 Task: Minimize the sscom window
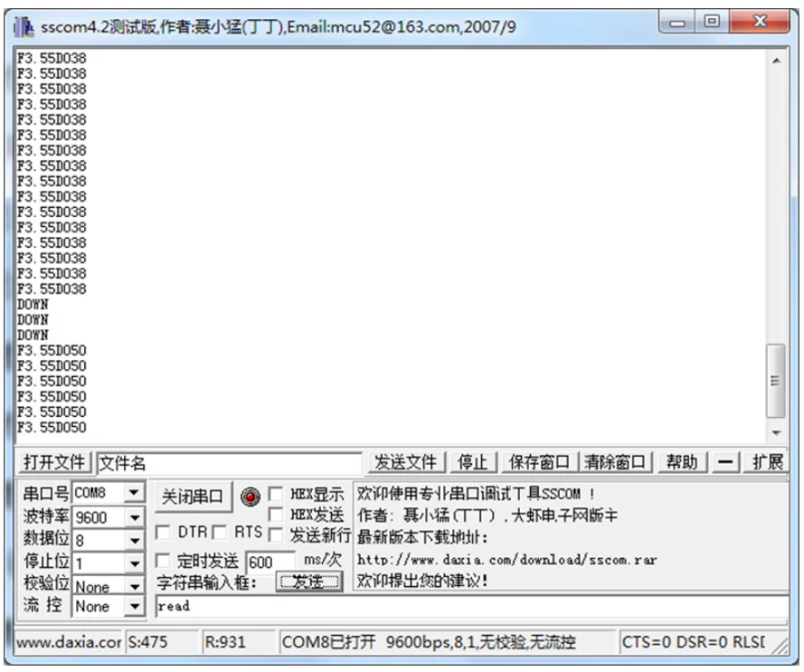(678, 23)
